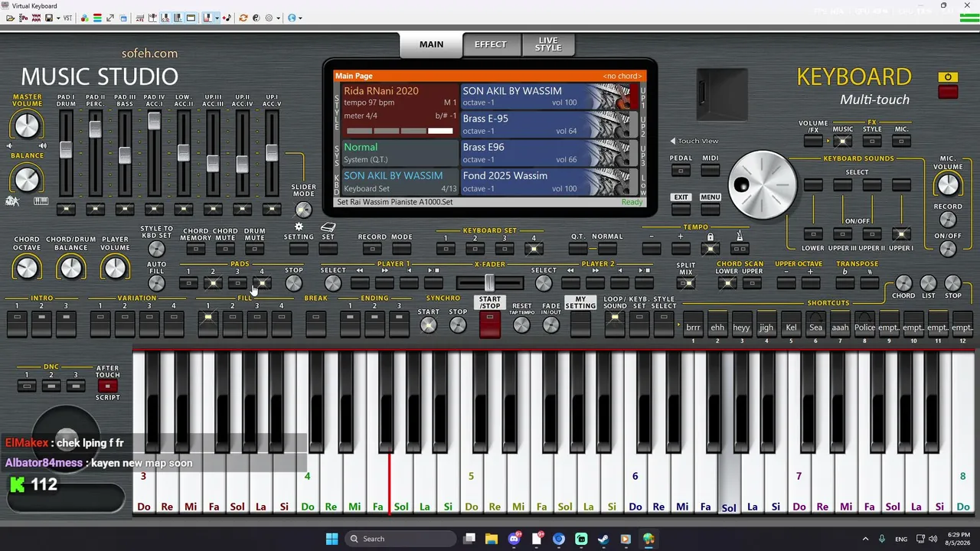This screenshot has height=551, width=980.
Task: Click the colored RGB circles toolbar icon
Action: pyautogui.click(x=84, y=18)
